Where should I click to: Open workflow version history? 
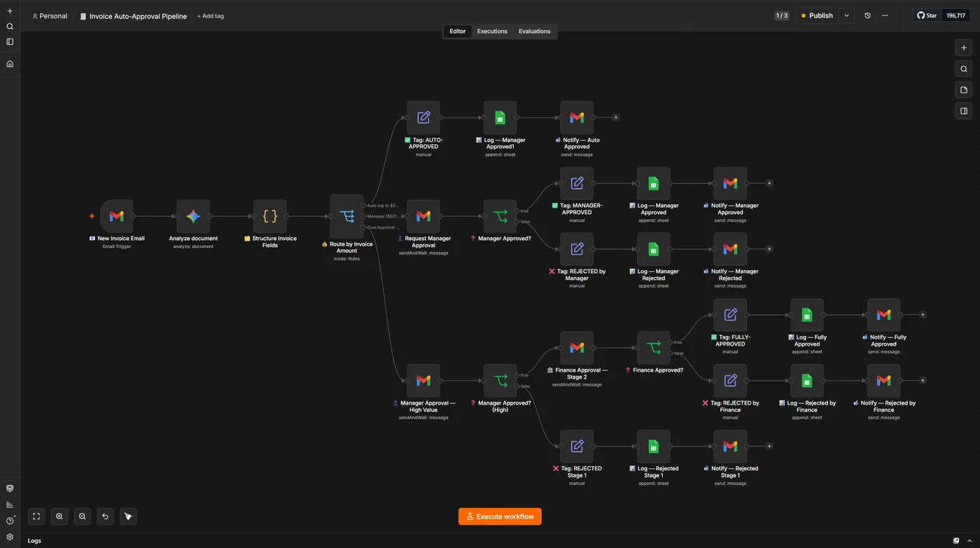pyautogui.click(x=867, y=15)
